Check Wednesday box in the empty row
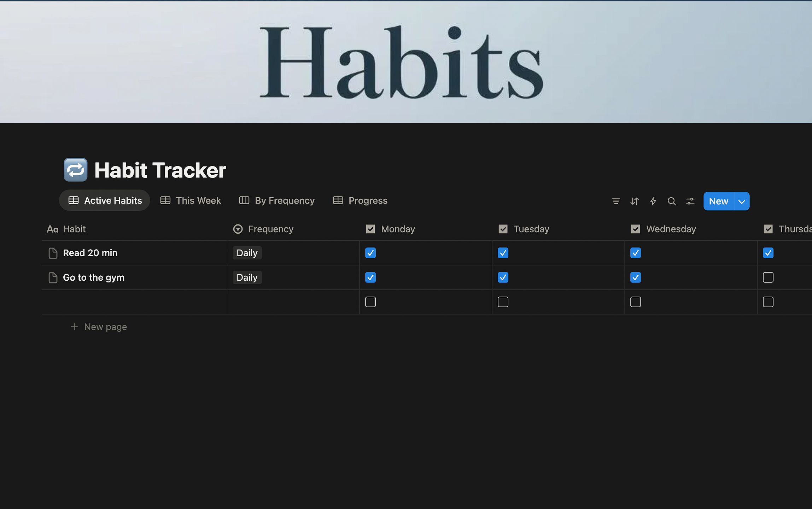This screenshot has height=509, width=812. pos(636,302)
